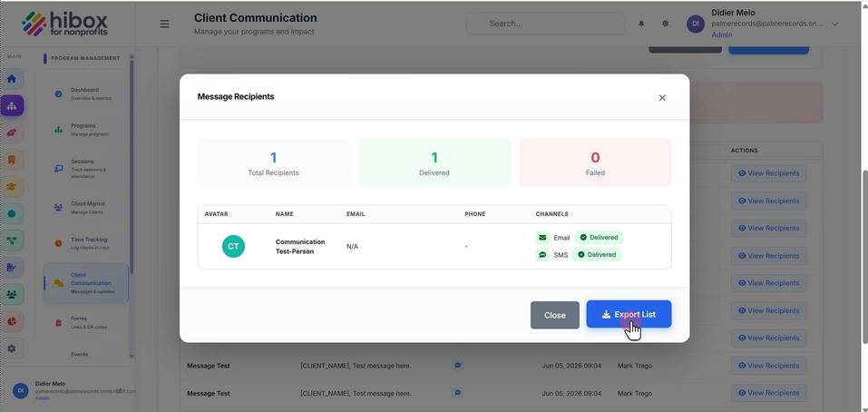Click the hibox for nonprofits logo
868x412 pixels.
tap(65, 24)
